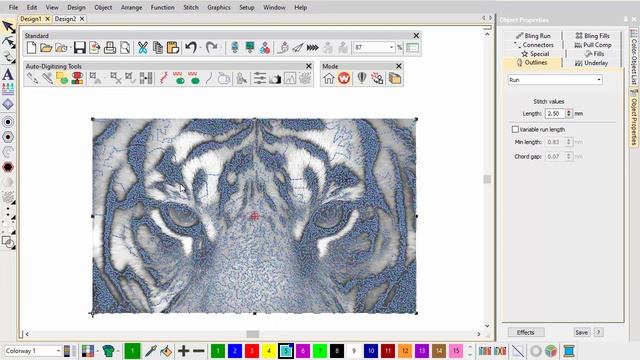Viewport: 640px width, 360px height.
Task: Select yellow color swatch 4
Action: [269, 351]
